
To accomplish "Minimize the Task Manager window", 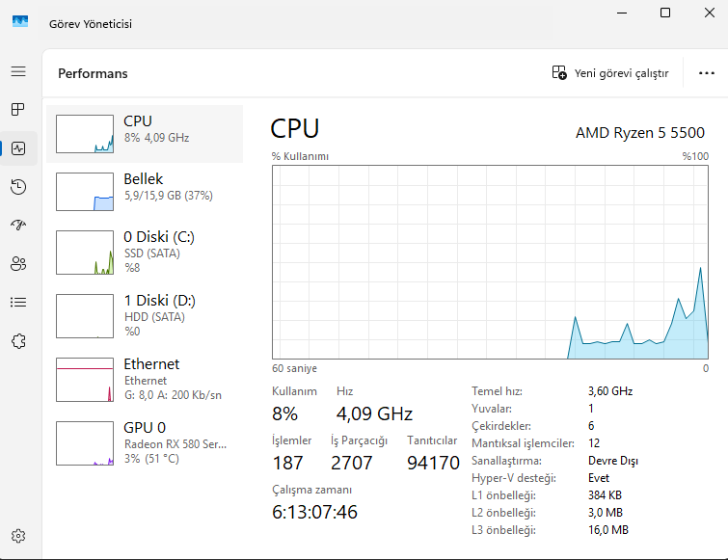I will click(622, 13).
